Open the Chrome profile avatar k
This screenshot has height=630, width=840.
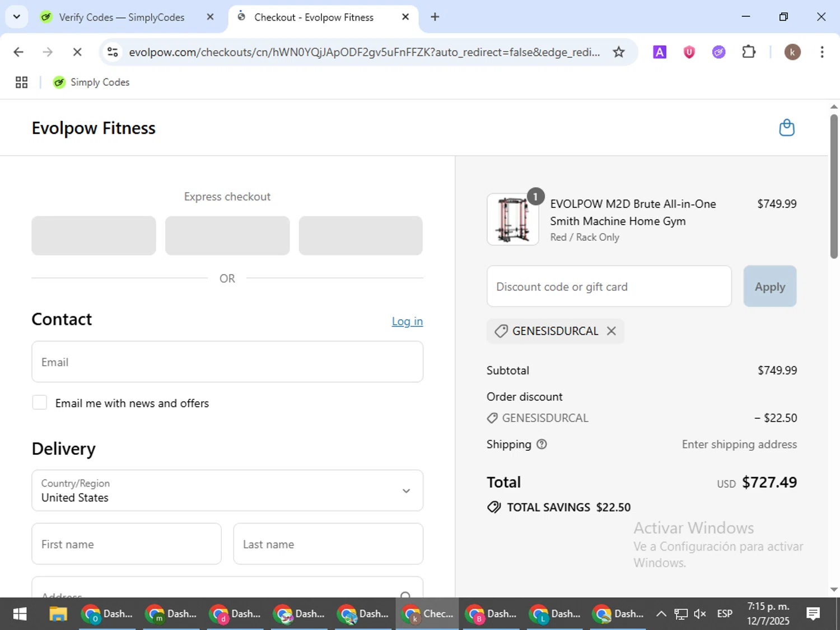click(x=792, y=52)
